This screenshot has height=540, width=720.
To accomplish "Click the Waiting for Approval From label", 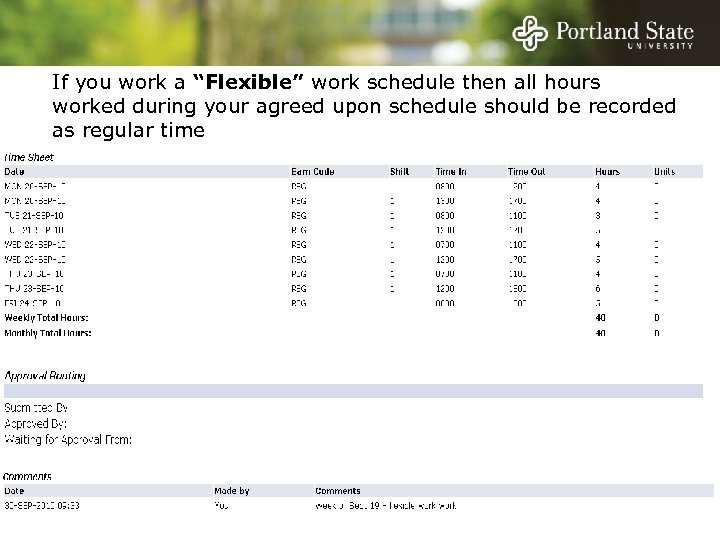I will (68, 439).
